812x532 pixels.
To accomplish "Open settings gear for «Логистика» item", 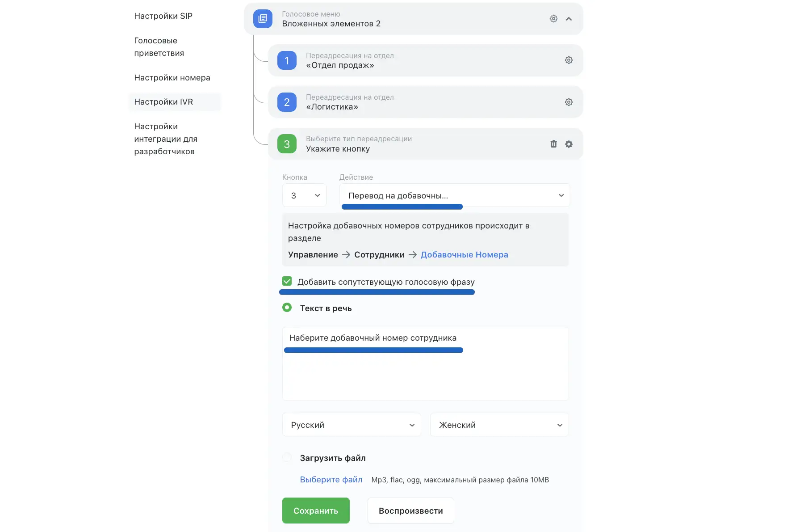I will 569,102.
